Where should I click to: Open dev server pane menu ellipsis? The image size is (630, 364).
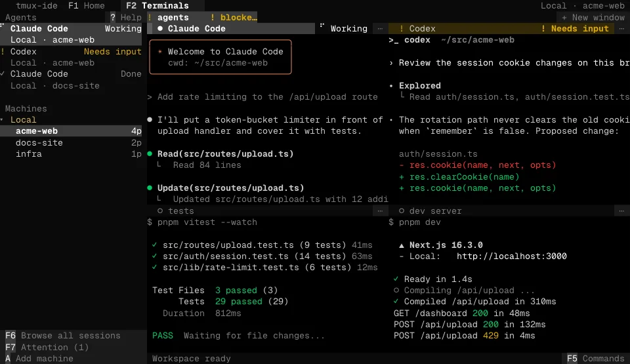[621, 211]
